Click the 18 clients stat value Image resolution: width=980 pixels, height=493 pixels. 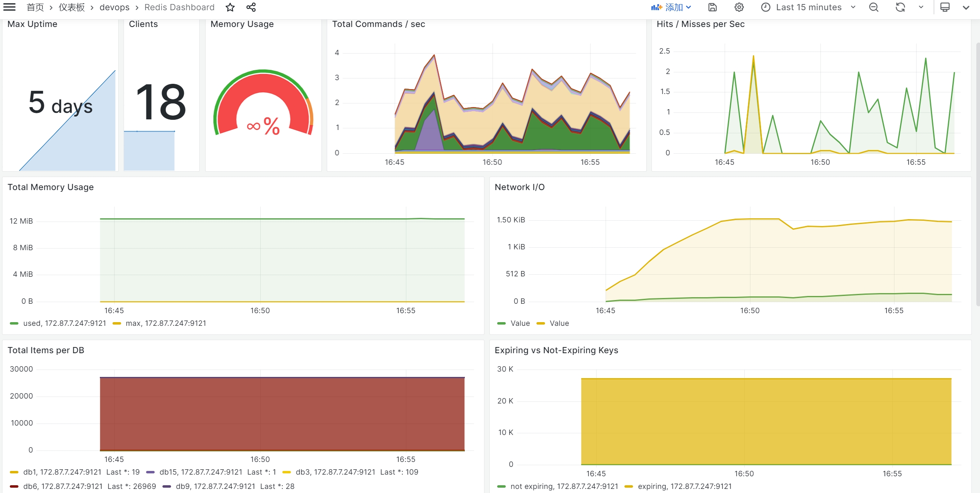point(161,102)
